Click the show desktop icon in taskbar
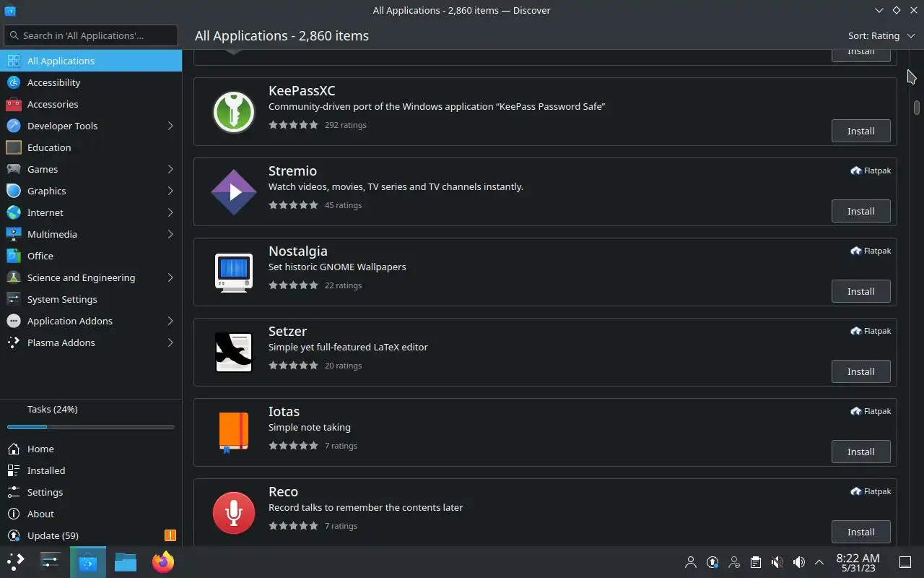Image resolution: width=924 pixels, height=578 pixels. pos(905,562)
